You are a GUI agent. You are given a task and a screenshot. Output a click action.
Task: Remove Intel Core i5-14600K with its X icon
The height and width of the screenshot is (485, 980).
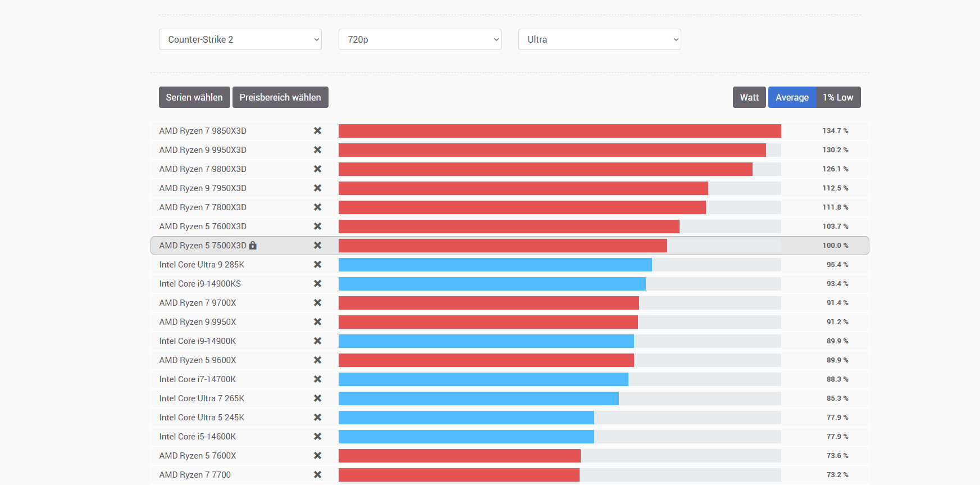pyautogui.click(x=317, y=437)
